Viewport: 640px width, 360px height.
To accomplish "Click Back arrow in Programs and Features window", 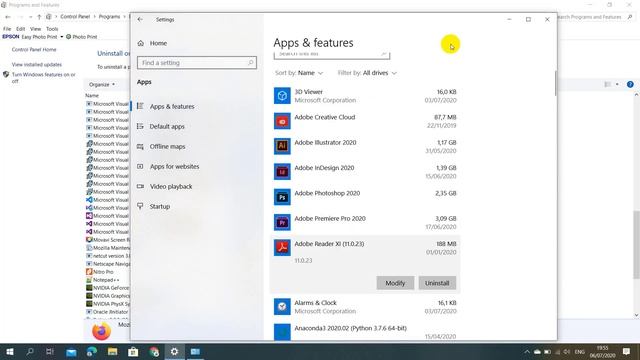I will pos(8,17).
